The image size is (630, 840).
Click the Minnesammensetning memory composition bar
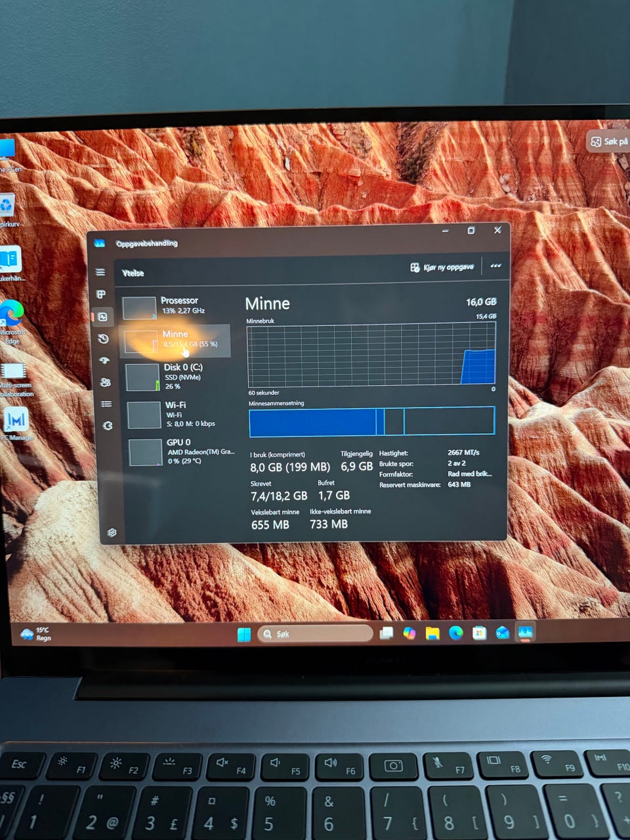pos(371,421)
